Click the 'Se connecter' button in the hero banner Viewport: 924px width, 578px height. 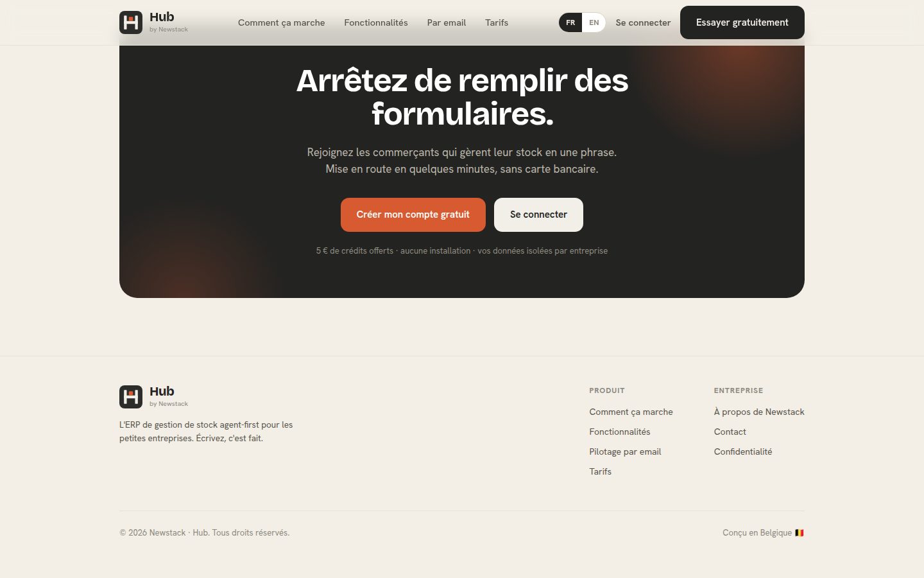539,215
